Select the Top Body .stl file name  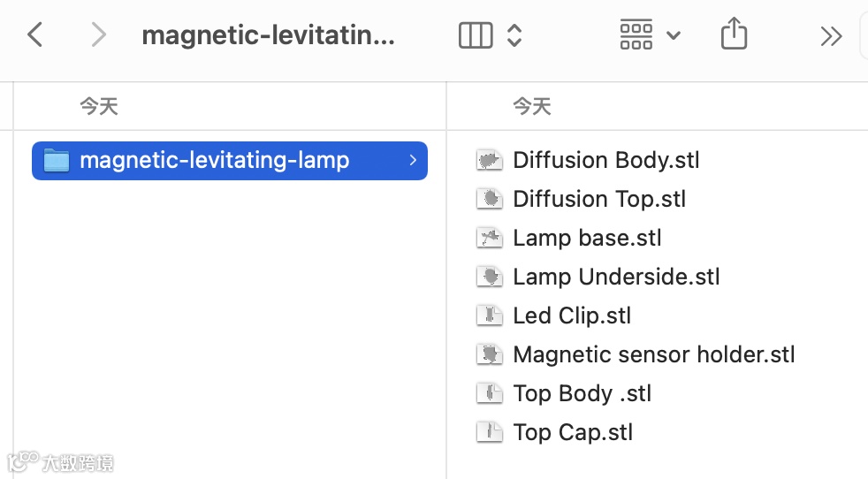point(582,393)
